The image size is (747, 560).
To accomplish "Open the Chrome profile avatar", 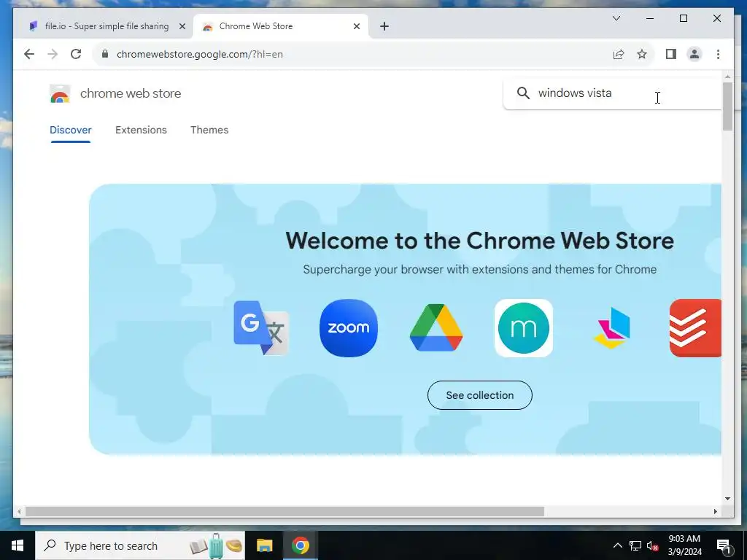I will [694, 54].
